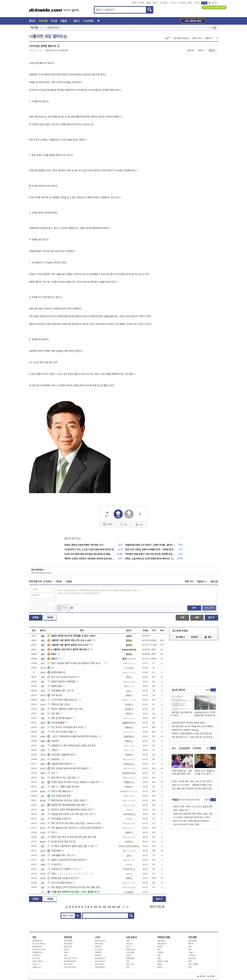Open the 갤러리 navigation menu

pyautogui.click(x=32, y=21)
